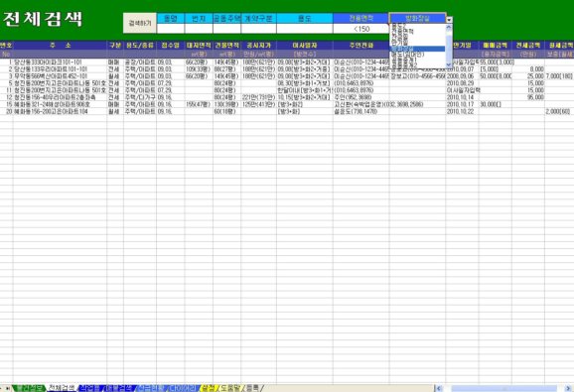Viewport: 574px width, 392px height.
Task: Click the 전세금액 column header
Action: click(528, 46)
